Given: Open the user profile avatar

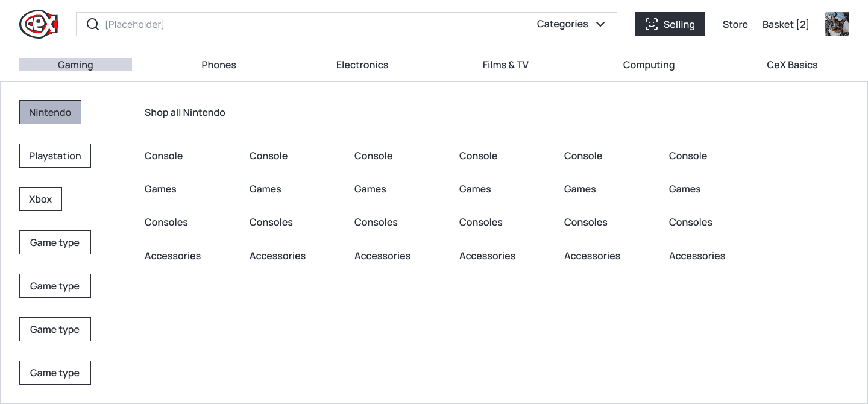Looking at the screenshot, I should coord(837,24).
